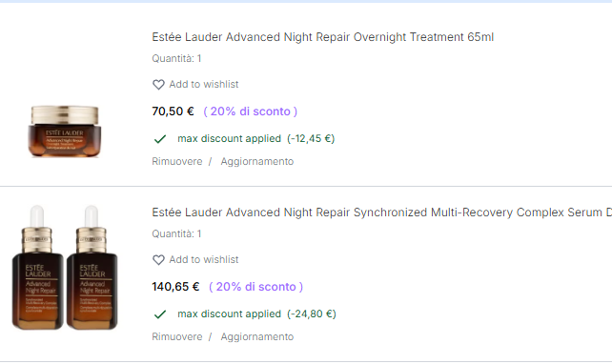The width and height of the screenshot is (612, 364).
Task: Click the green checkmark beside the -12,45 € discount
Action: pyautogui.click(x=160, y=139)
